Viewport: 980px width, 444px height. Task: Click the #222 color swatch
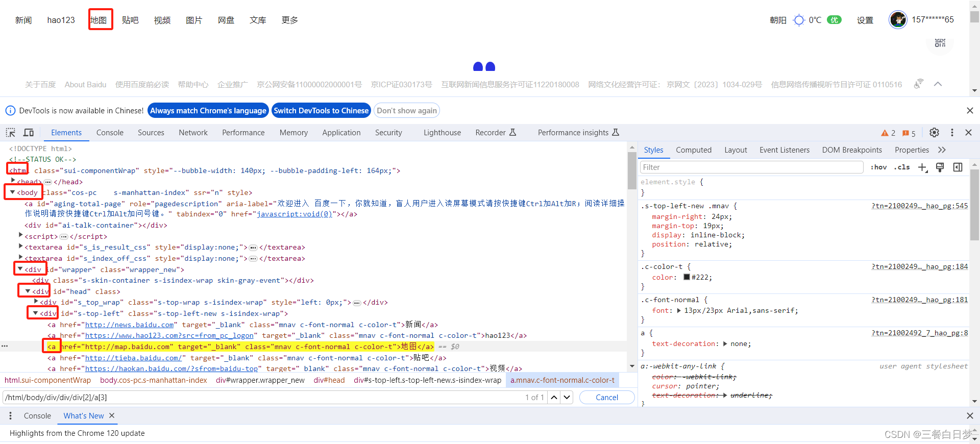click(x=687, y=277)
